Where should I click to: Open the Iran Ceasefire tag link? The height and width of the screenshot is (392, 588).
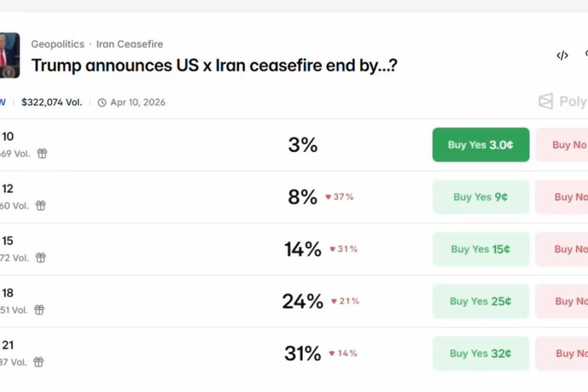point(130,44)
